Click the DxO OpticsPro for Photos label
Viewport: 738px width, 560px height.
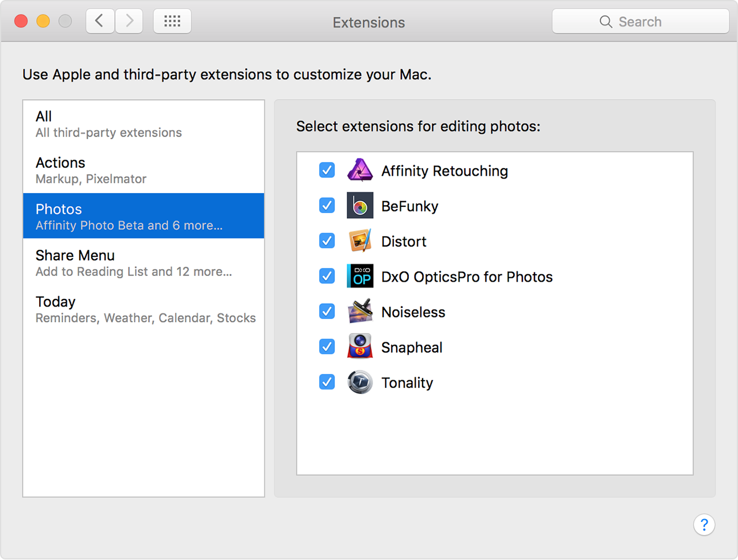[467, 277]
